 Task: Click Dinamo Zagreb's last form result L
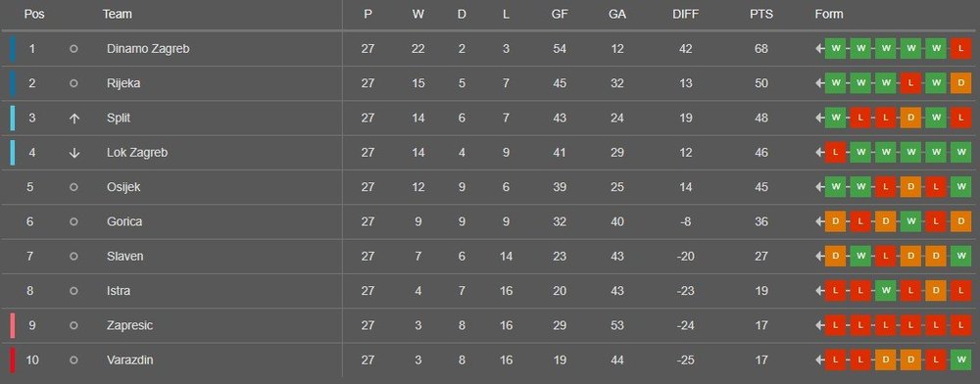click(x=960, y=49)
